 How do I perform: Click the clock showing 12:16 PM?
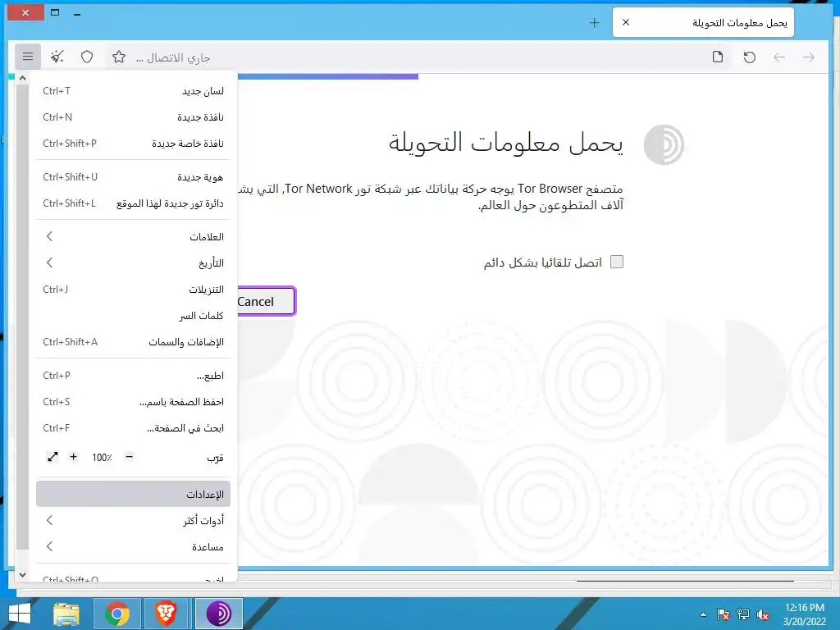(804, 608)
